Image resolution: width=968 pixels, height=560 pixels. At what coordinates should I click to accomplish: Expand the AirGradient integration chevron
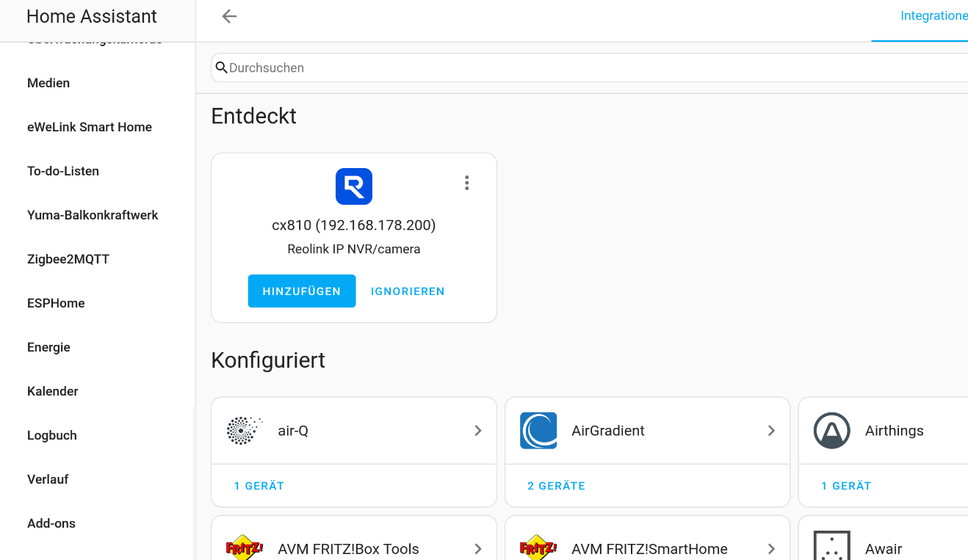pos(771,431)
